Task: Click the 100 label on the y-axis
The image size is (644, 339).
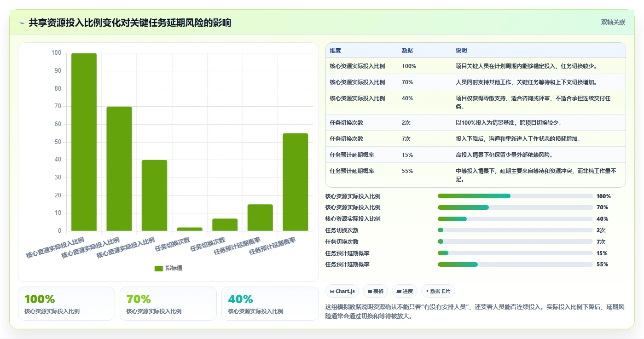Action: click(x=56, y=53)
